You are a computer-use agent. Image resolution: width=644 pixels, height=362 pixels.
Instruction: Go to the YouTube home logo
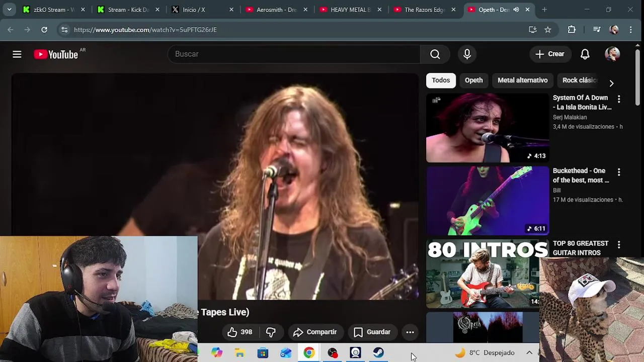[56, 54]
